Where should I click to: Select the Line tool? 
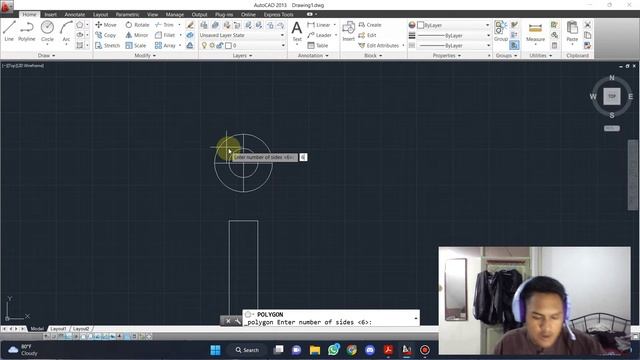pyautogui.click(x=9, y=31)
